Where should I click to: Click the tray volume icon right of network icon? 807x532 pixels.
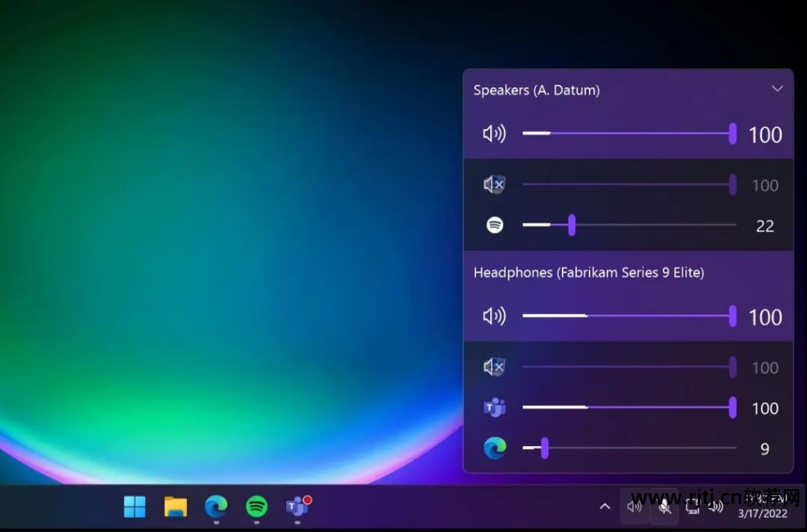pyautogui.click(x=716, y=507)
